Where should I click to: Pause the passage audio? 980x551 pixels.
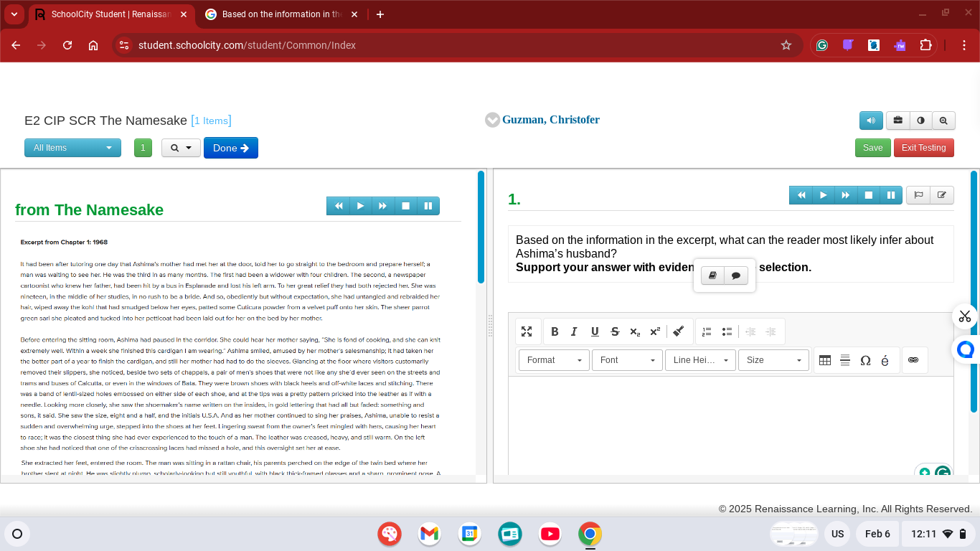428,206
